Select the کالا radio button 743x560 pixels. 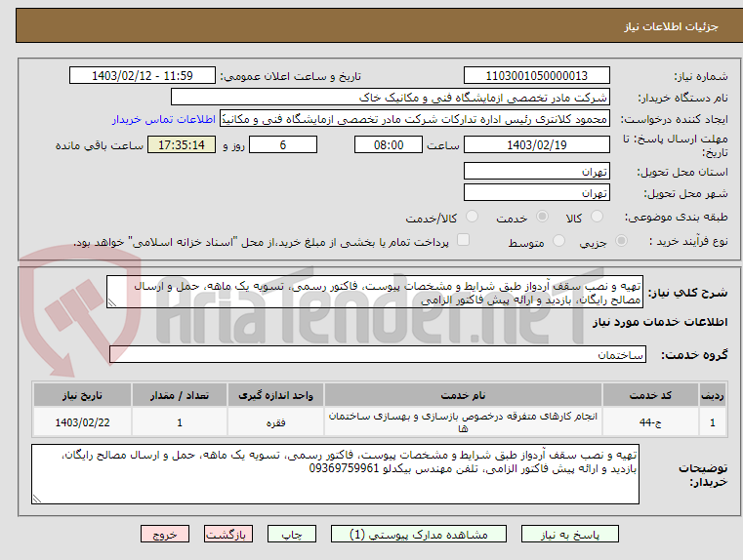(598, 217)
